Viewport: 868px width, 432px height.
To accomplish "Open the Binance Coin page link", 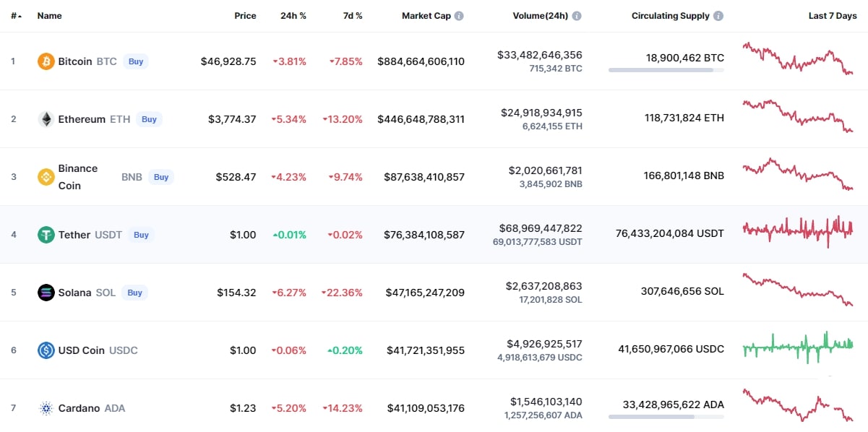I will 78,177.
